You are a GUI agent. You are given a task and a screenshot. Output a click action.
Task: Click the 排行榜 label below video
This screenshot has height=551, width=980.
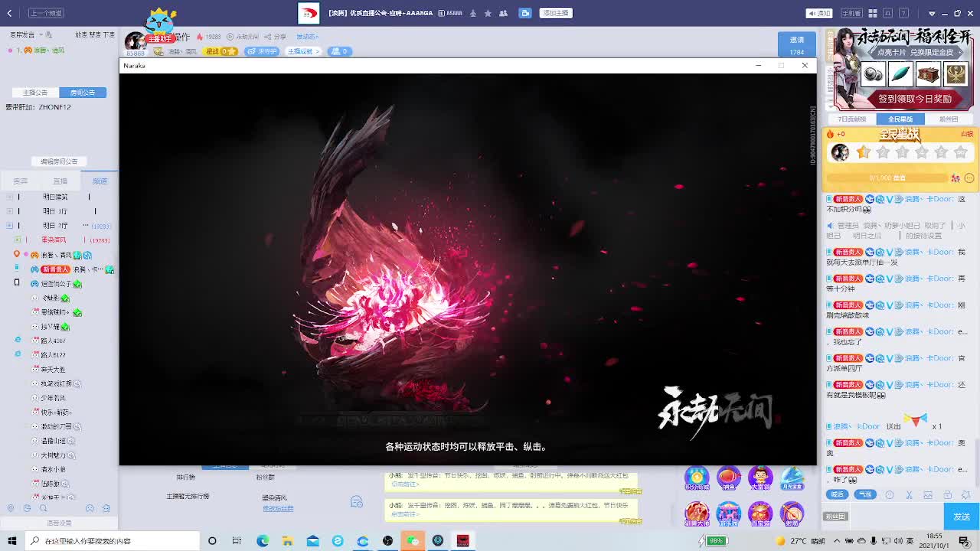click(186, 477)
